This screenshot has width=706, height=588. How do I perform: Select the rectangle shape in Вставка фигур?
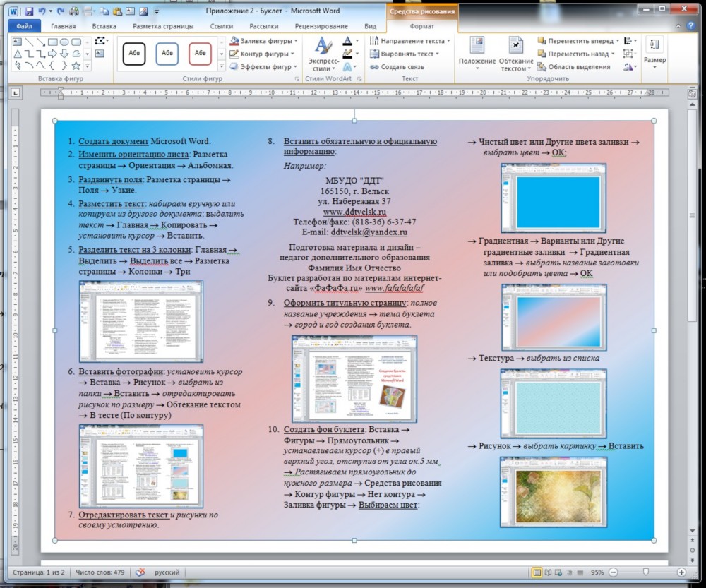tap(52, 42)
